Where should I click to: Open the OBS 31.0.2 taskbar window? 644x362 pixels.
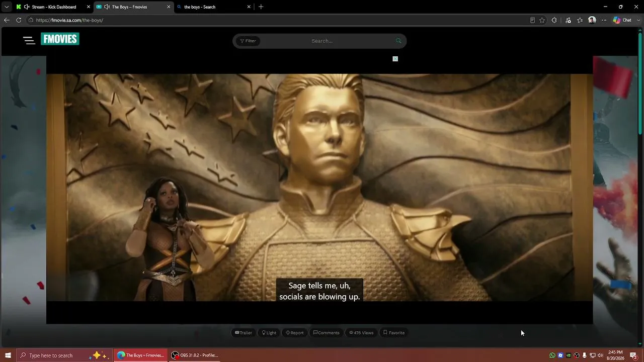click(x=195, y=355)
